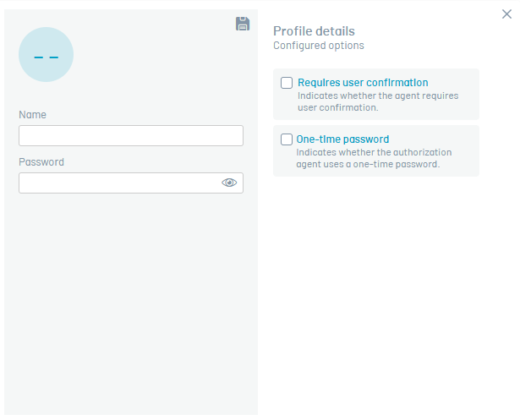Close the profile panel with the X
This screenshot has width=520, height=420.
tap(506, 14)
